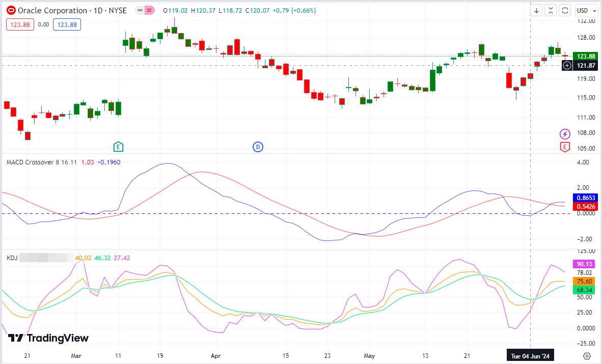Open the Oracle Corporation · 1D · NYSE symbol title
The height and width of the screenshot is (364, 602).
(x=72, y=10)
